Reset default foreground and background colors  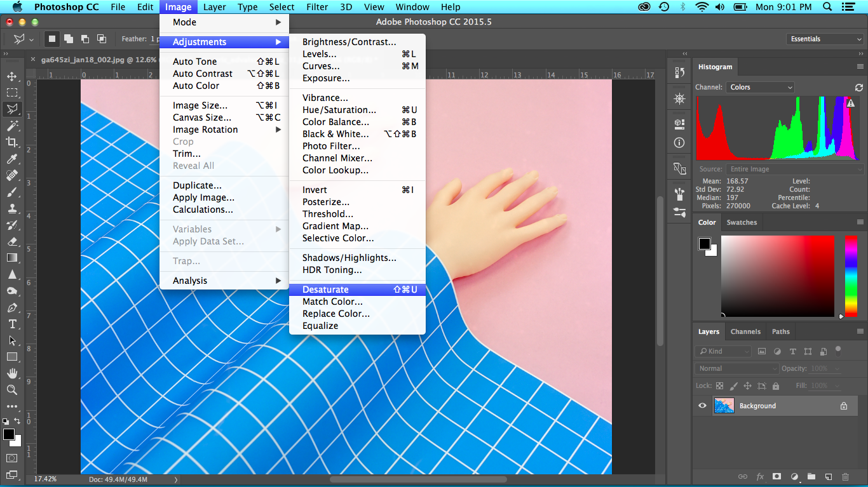[x=6, y=421]
